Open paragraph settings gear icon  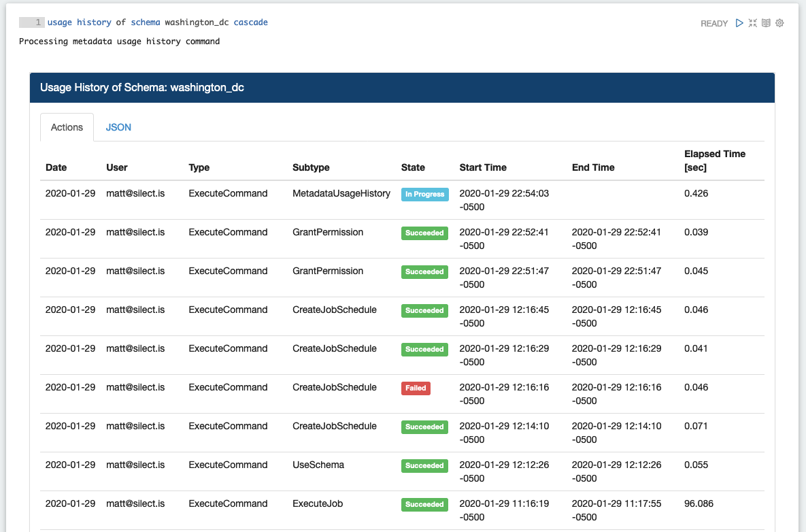(779, 23)
